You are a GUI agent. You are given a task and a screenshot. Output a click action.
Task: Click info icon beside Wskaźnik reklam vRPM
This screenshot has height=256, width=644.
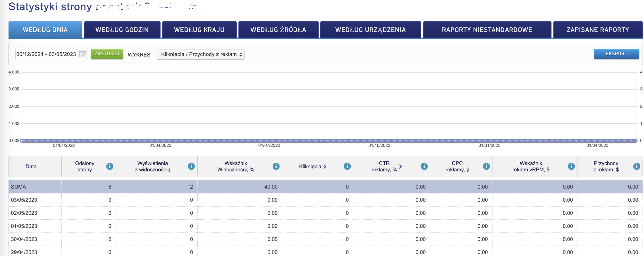tap(571, 167)
